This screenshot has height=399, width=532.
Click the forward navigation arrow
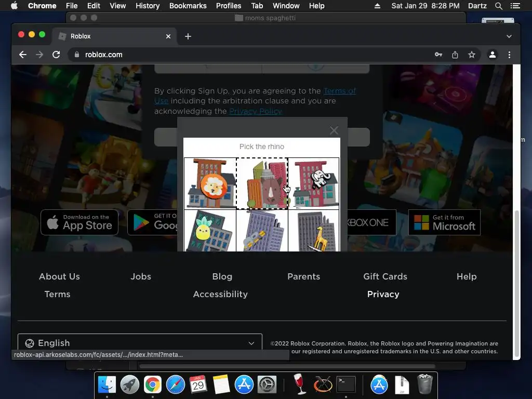click(x=39, y=55)
